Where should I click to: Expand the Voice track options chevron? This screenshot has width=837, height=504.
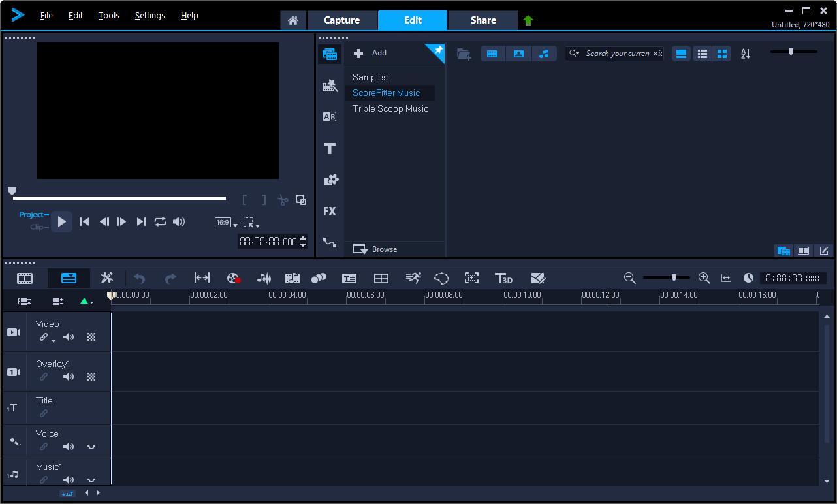[91, 447]
